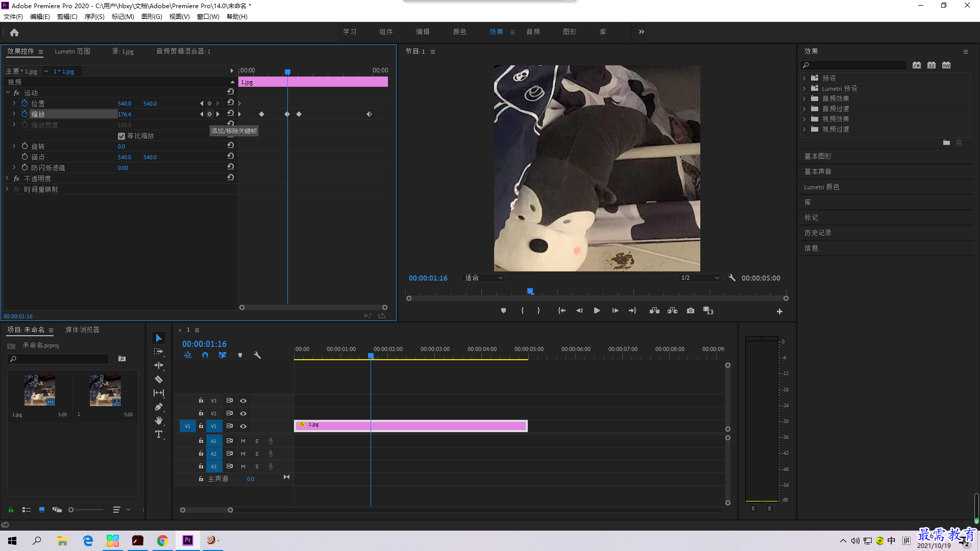Click Add Marker button in Program monitor
The width and height of the screenshot is (980, 551).
coord(503,311)
